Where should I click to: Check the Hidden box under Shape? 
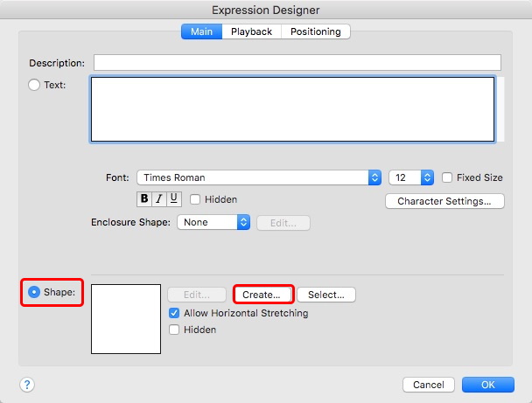(174, 330)
